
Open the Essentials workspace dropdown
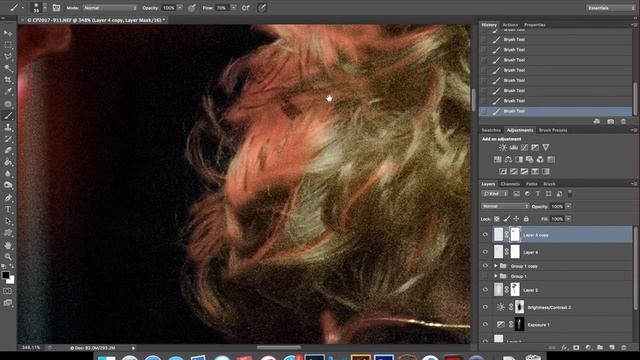(x=611, y=8)
